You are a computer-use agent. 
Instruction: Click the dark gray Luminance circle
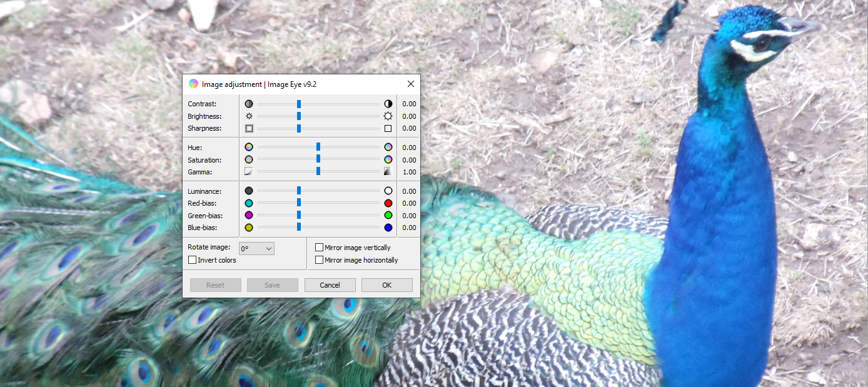pyautogui.click(x=249, y=191)
